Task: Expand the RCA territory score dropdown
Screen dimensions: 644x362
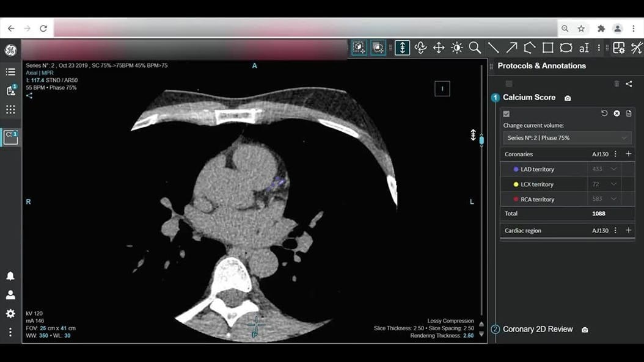Action: [613, 199]
